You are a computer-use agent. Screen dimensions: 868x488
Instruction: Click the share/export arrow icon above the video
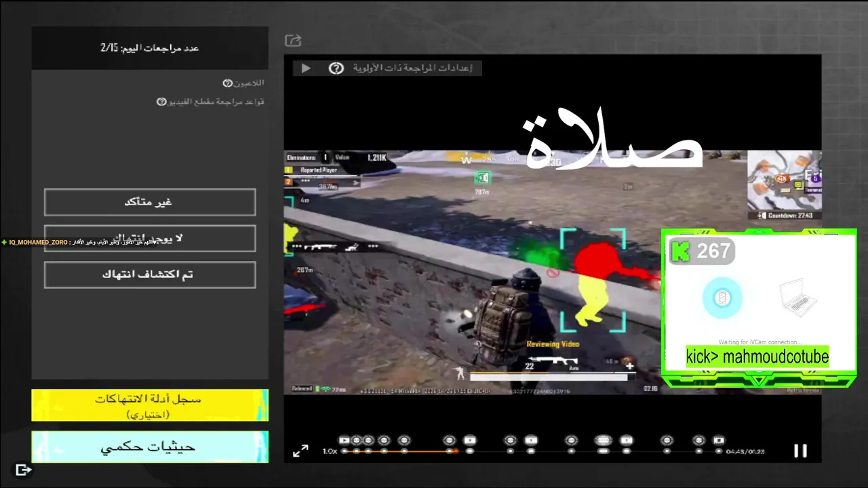tap(293, 41)
